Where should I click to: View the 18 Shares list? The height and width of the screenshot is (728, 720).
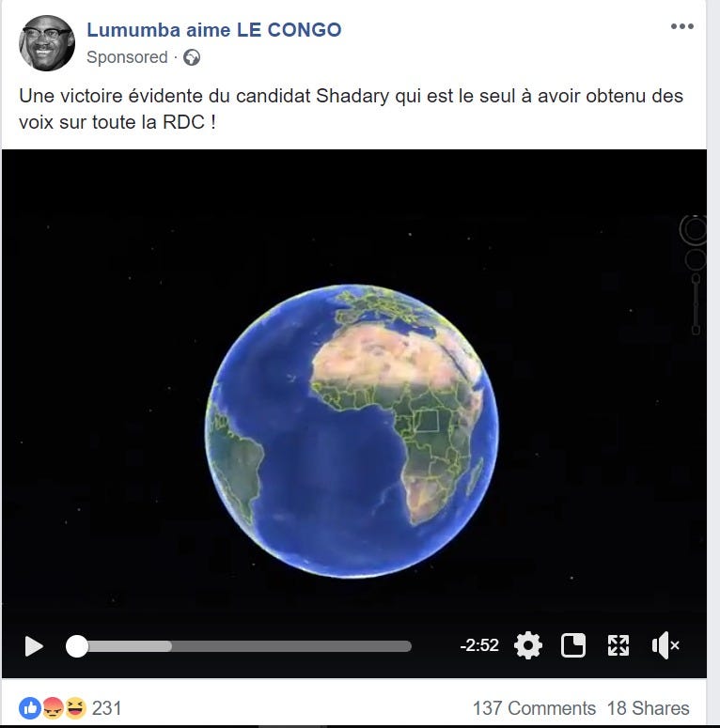648,708
